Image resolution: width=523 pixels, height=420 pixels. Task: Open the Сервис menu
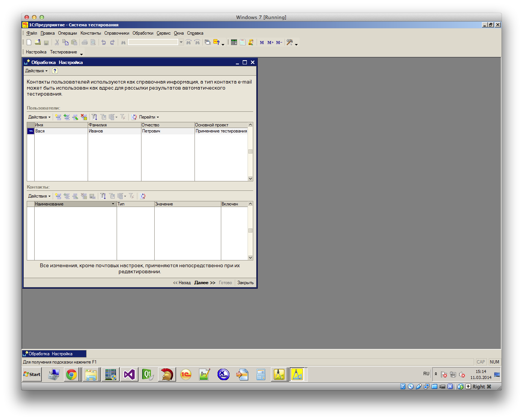point(164,33)
